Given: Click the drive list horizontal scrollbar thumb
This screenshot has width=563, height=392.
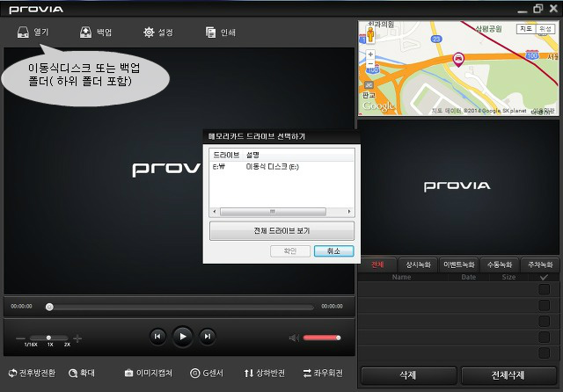Looking at the screenshot, I should tap(273, 212).
